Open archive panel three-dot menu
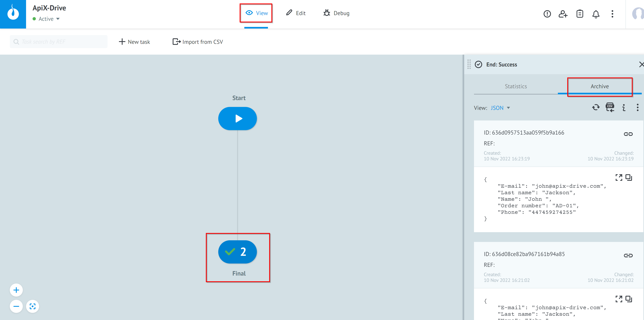The width and height of the screenshot is (644, 320). 637,108
